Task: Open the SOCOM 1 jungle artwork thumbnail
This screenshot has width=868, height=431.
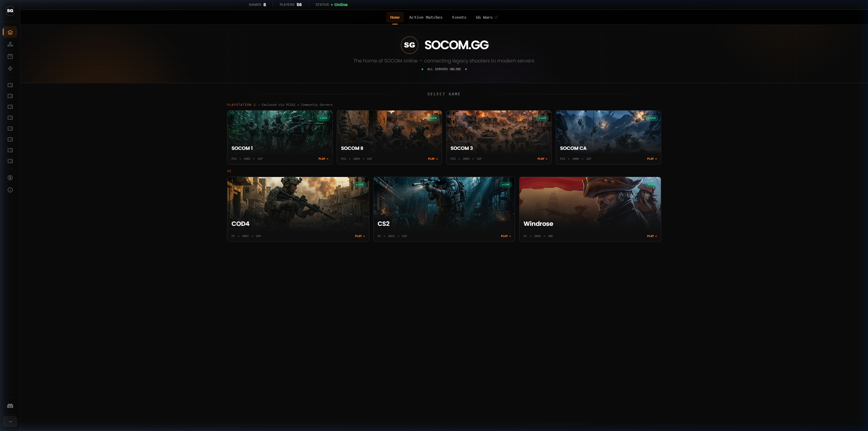Action: click(280, 132)
